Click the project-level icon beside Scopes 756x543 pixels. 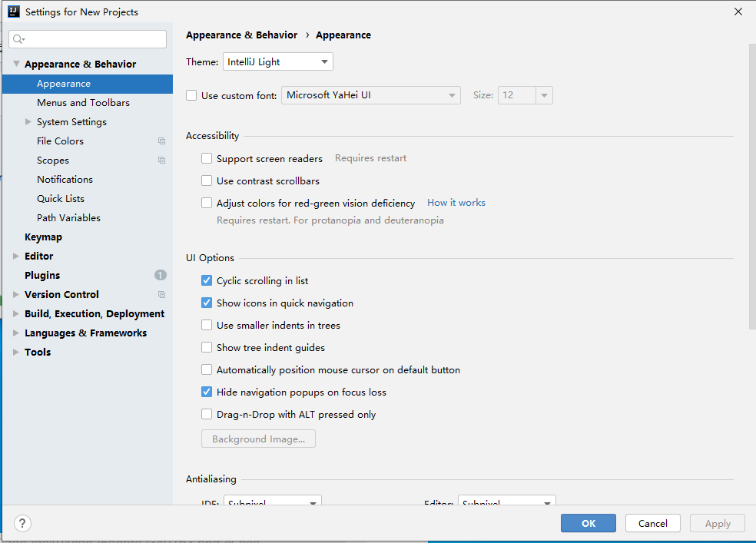(161, 161)
